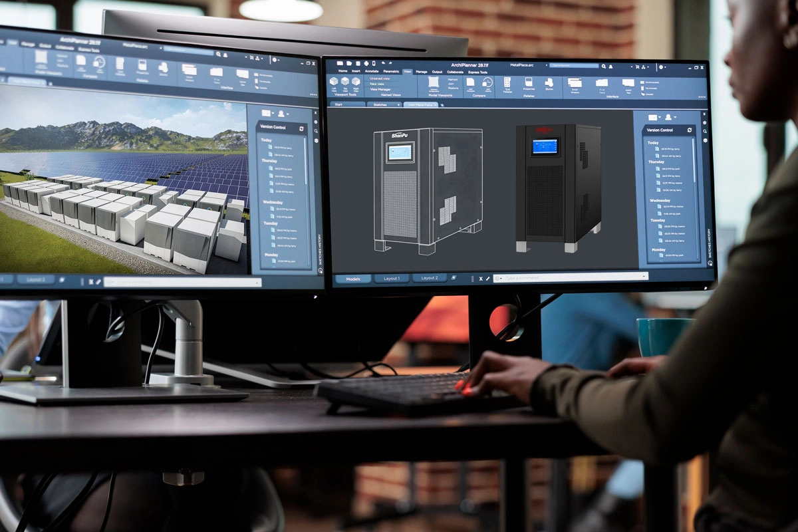The image size is (798, 532).
Task: Open the Insert ribbon tab on right monitor
Action: point(356,71)
